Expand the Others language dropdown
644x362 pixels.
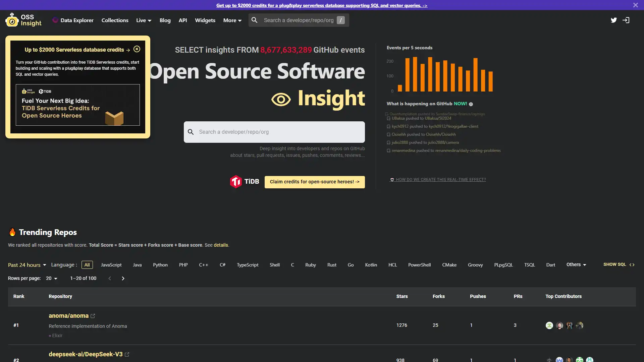coord(576,265)
